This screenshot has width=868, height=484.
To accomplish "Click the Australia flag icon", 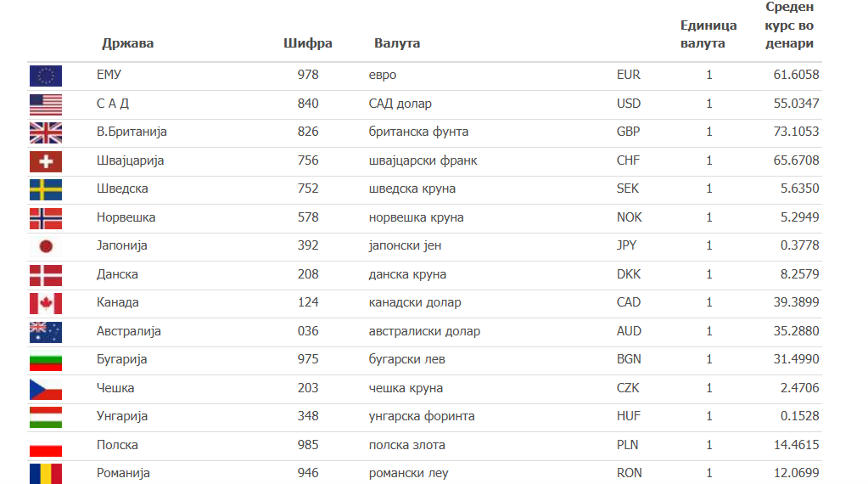I will pos(46,332).
